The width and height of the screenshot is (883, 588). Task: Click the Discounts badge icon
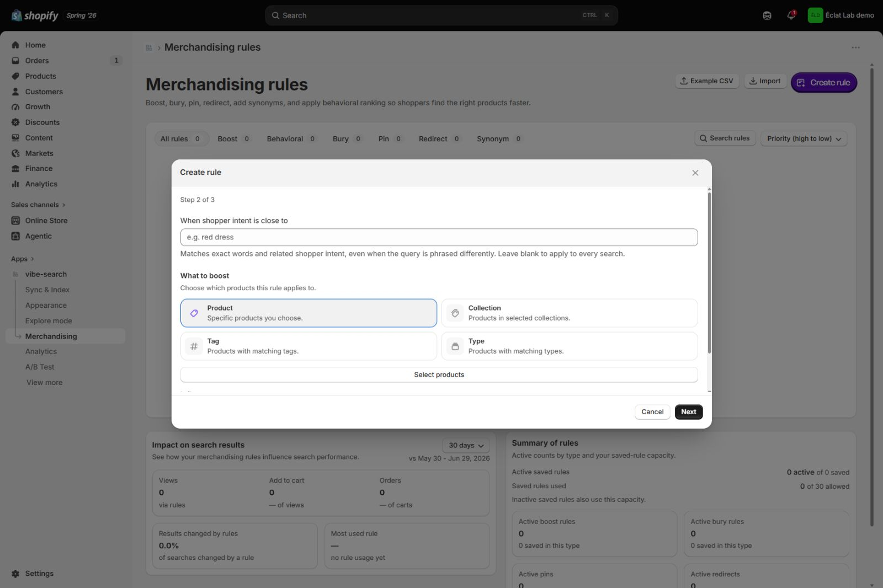(x=15, y=122)
